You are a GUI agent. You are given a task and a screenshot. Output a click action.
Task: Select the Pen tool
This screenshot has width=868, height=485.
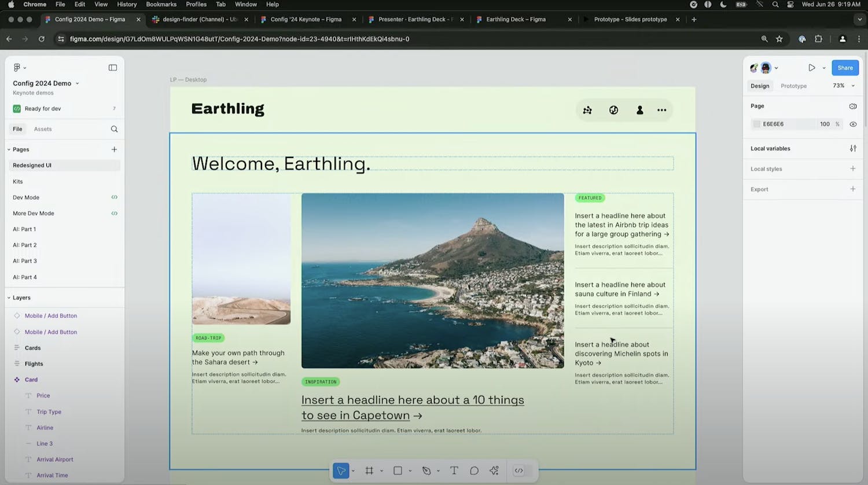(x=426, y=471)
